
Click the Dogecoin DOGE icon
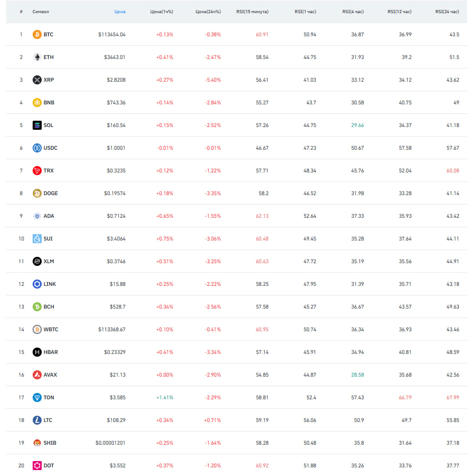37,193
